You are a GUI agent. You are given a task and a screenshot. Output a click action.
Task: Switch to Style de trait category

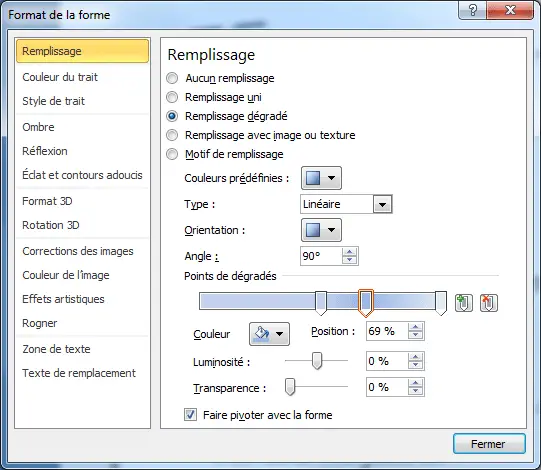tap(82, 101)
